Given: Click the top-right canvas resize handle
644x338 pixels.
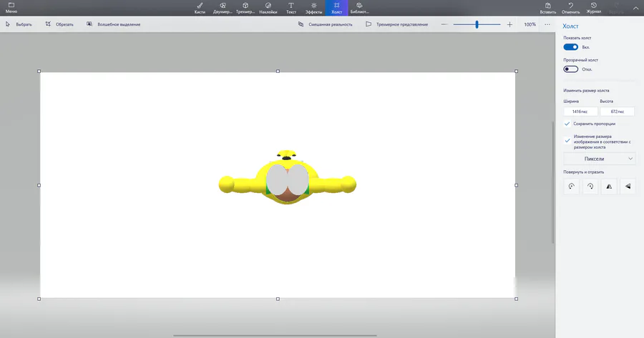Looking at the screenshot, I should [x=516, y=71].
